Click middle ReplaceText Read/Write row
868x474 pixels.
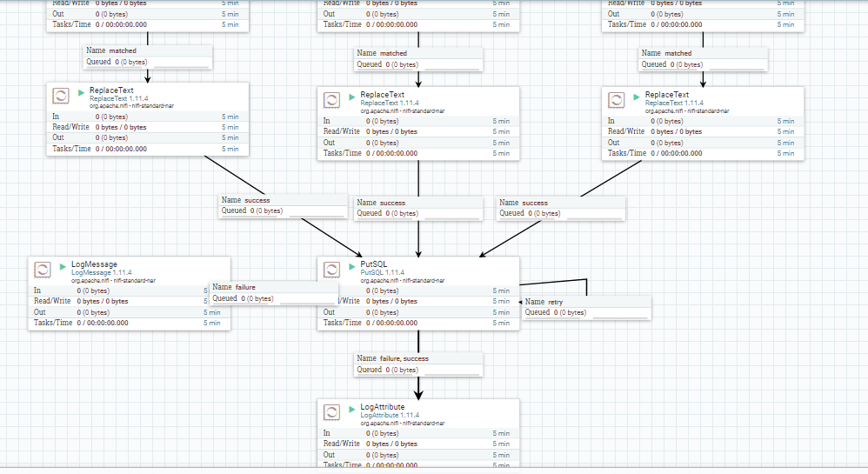418,132
